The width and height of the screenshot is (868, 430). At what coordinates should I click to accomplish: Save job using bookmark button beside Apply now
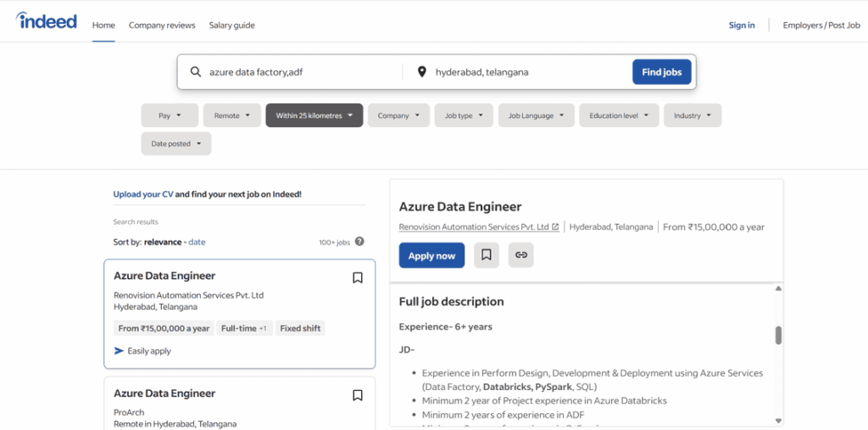487,255
